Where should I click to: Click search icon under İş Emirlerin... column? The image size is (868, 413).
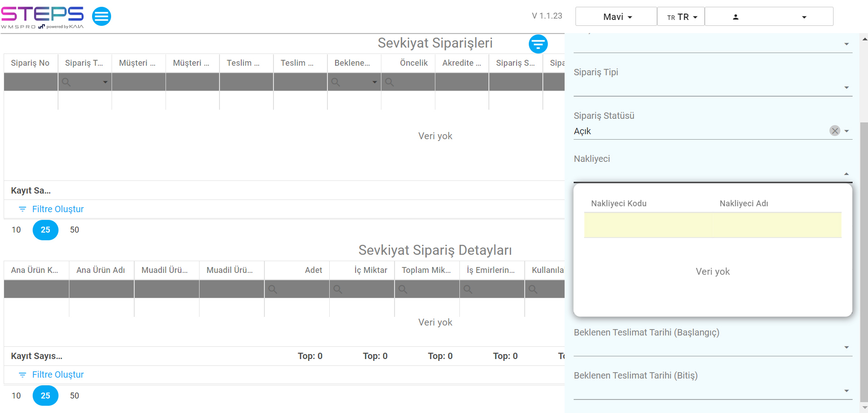click(468, 289)
